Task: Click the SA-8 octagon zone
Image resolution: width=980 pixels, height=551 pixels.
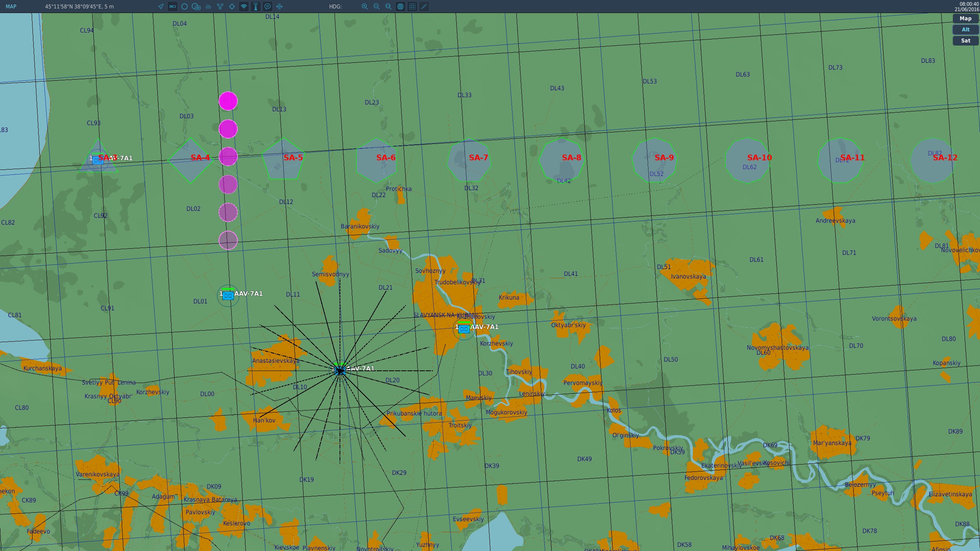Action: coord(562,160)
